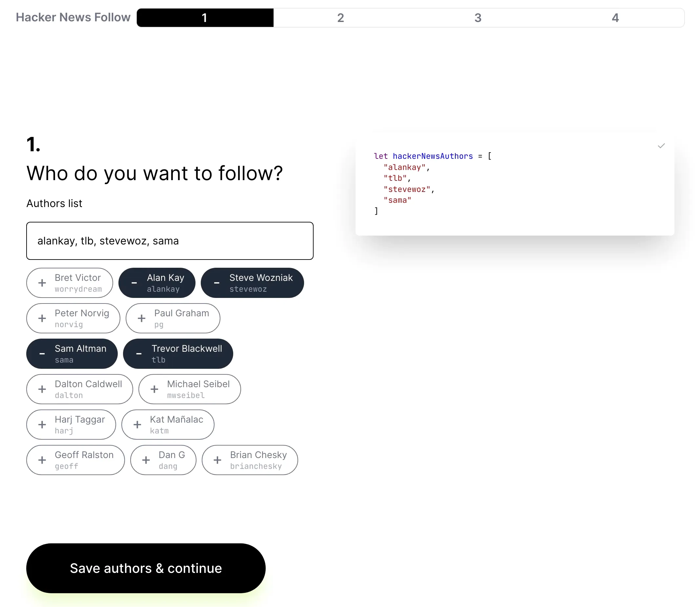Click plus icon next to Bret Victor
700x607 pixels.
tap(42, 283)
